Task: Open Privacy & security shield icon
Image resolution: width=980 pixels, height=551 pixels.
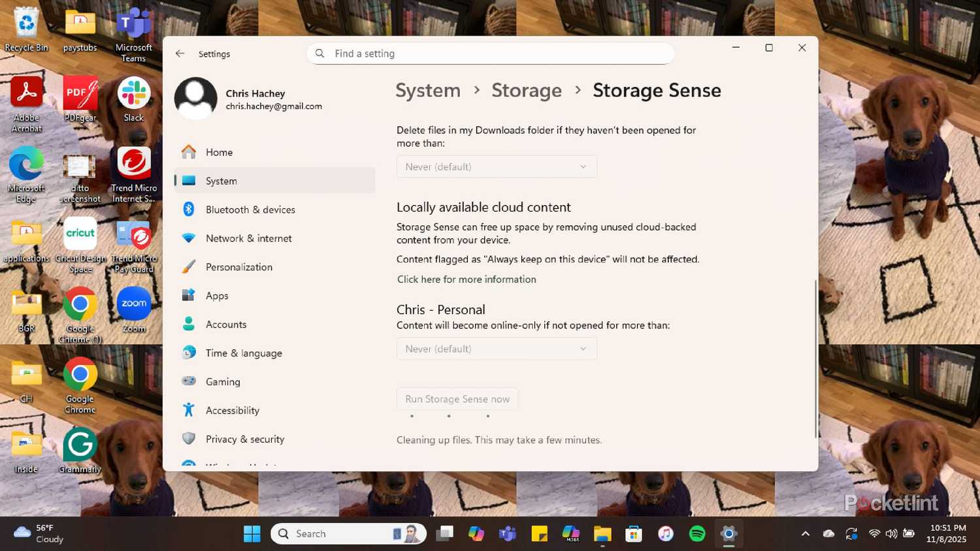Action: pos(189,439)
